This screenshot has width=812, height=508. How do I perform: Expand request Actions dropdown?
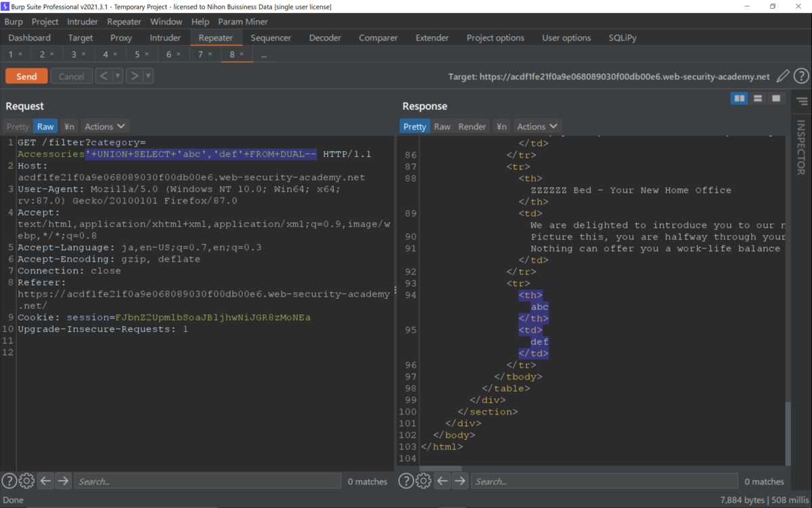(105, 127)
